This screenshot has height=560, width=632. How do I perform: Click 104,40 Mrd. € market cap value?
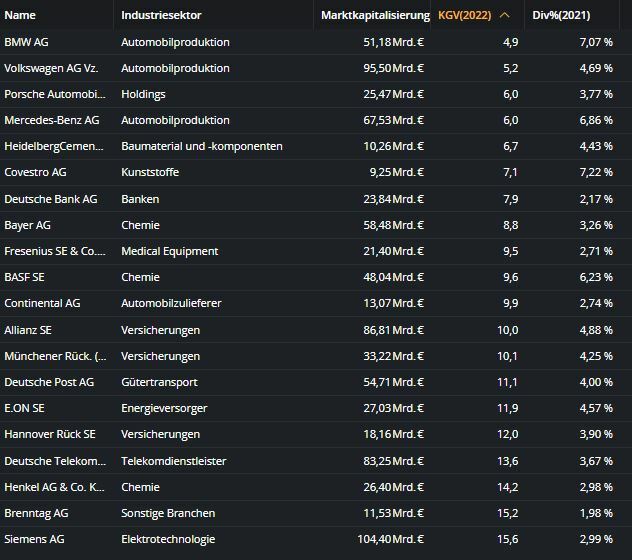391,539
